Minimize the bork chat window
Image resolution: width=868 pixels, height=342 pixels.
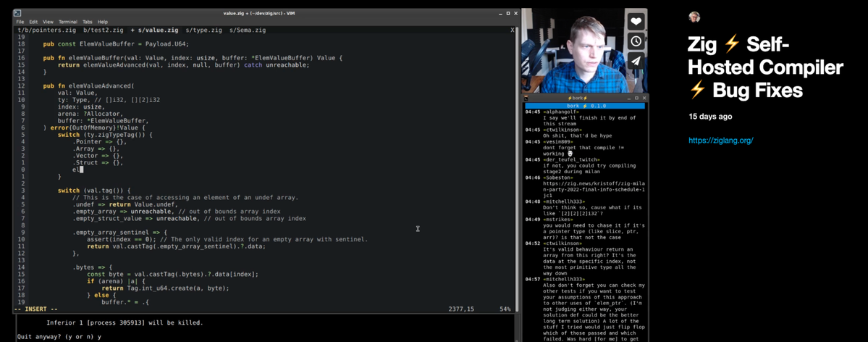pos(628,98)
